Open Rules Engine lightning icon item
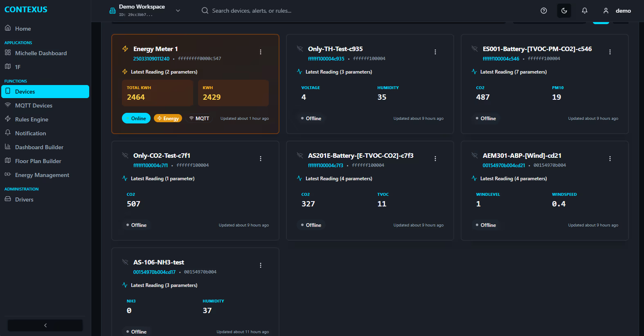 pos(32,119)
